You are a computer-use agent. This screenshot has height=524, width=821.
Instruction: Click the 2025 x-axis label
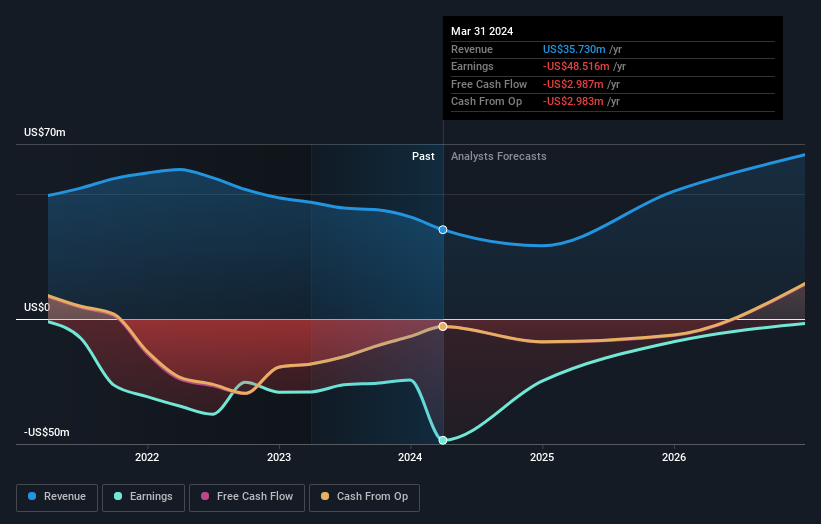(x=542, y=457)
